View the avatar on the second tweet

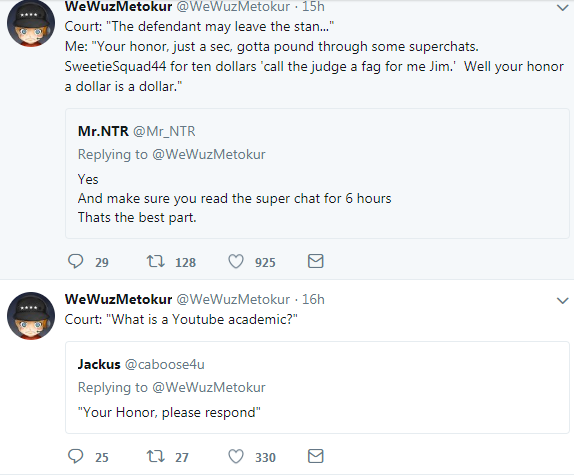[x=31, y=316]
